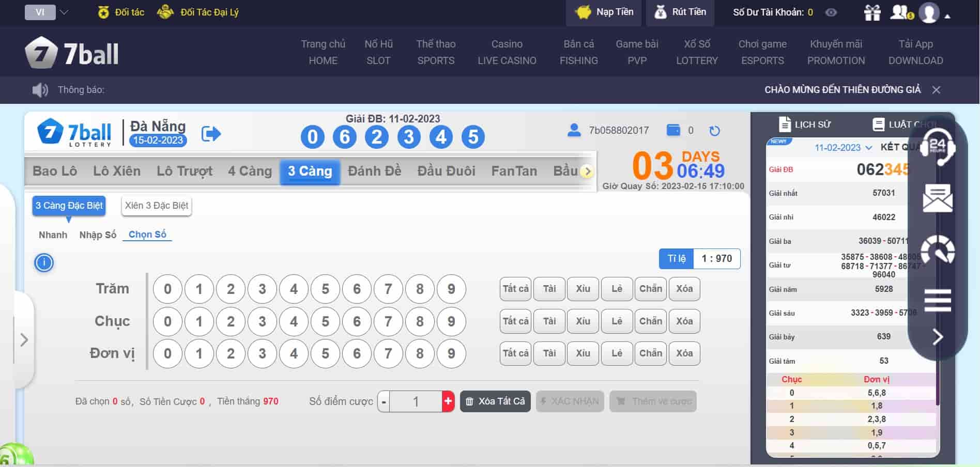Select number 7 in the Trăm row
Image resolution: width=980 pixels, height=467 pixels.
[389, 289]
